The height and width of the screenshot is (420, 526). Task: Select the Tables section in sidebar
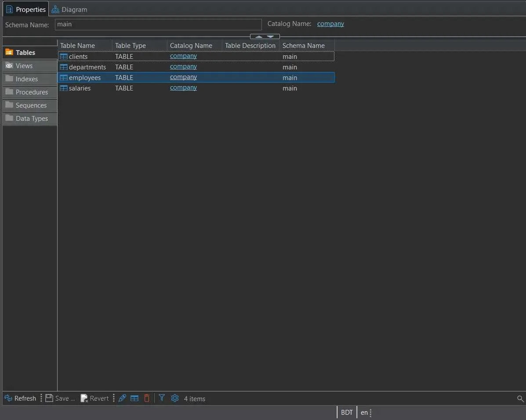(x=30, y=53)
